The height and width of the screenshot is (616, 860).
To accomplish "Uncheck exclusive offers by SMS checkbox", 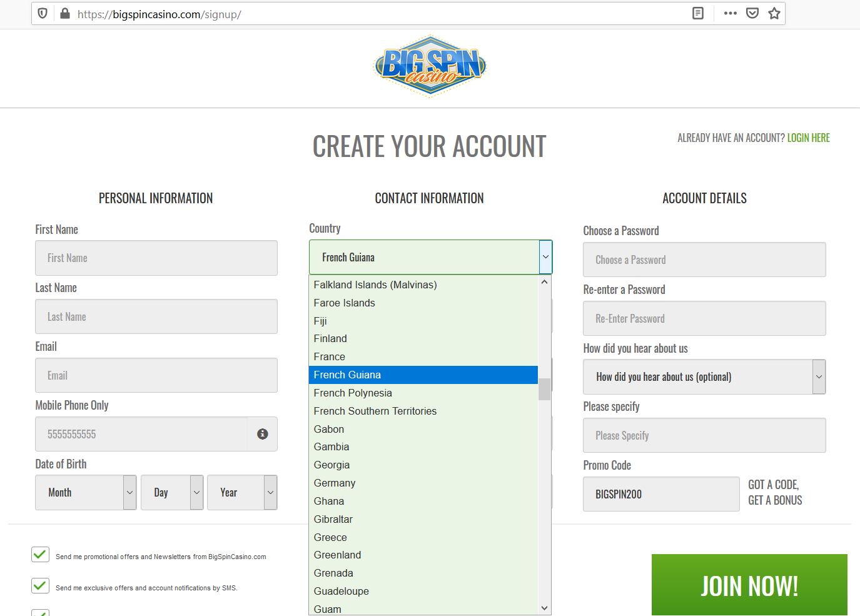I will tap(40, 586).
